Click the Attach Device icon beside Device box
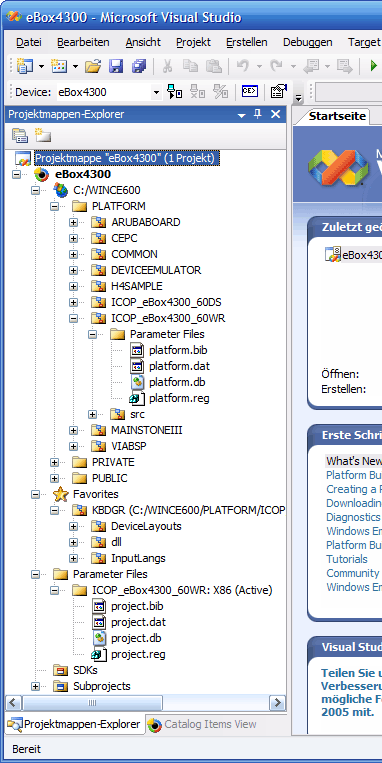 pos(174,92)
